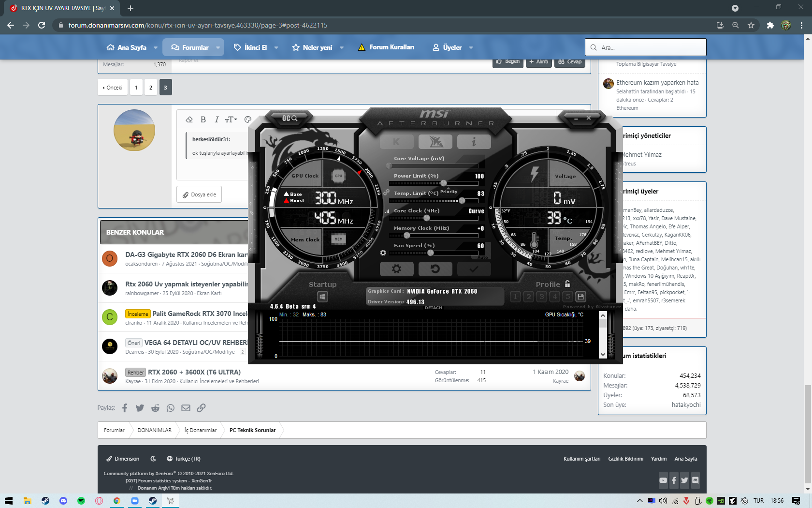The height and width of the screenshot is (508, 812).
Task: Open the Afterburner information (i) button
Action: point(474,142)
